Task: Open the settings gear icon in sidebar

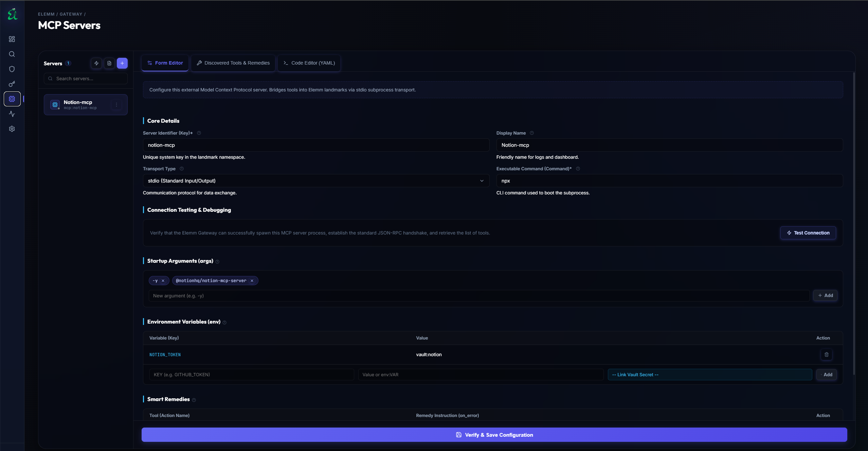Action: click(x=12, y=129)
